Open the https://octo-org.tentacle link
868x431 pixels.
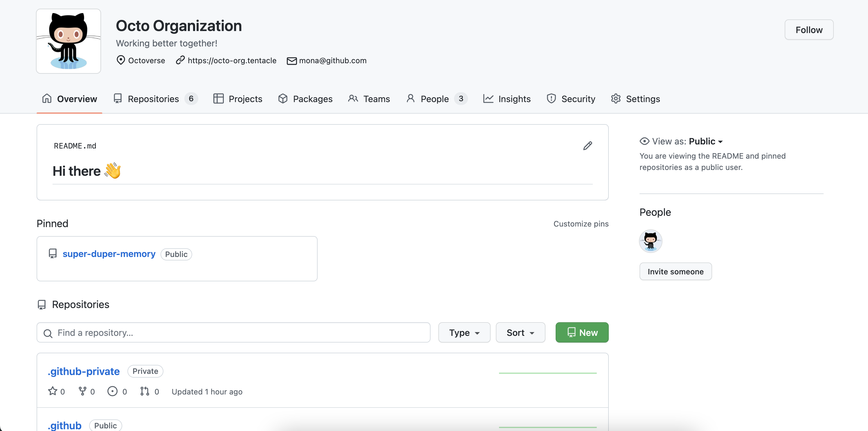(x=232, y=60)
